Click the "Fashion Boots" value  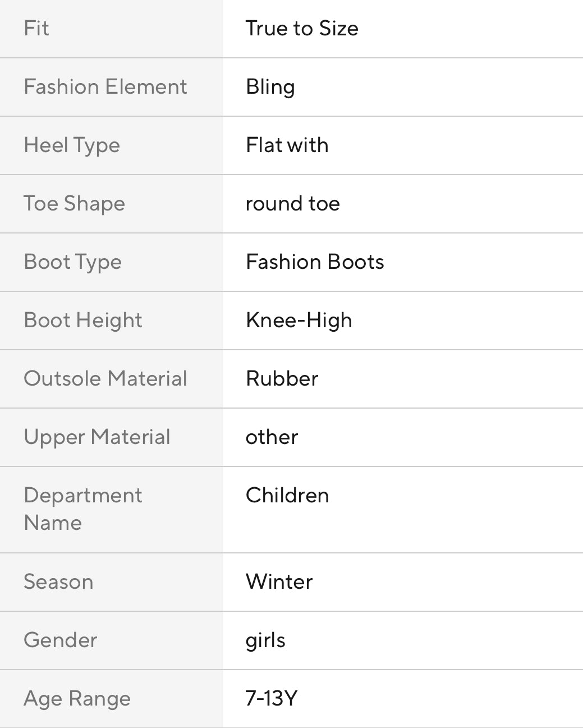click(x=315, y=262)
